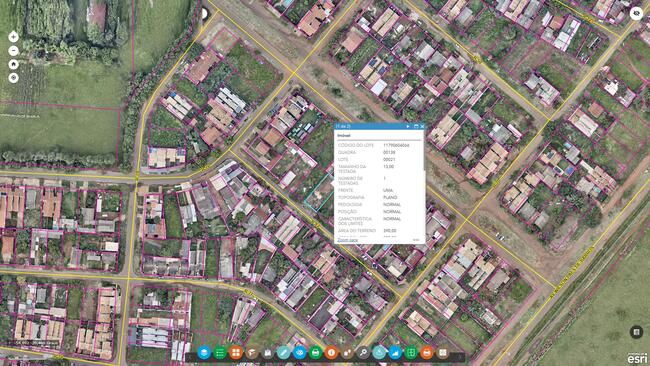
Task: Open the green dashed-box select widget
Action: pyautogui.click(x=411, y=353)
